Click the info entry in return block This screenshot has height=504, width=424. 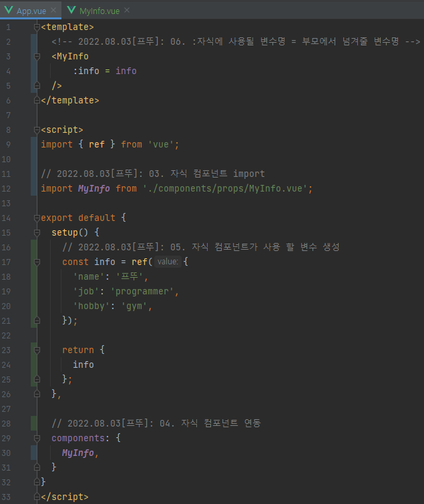point(83,365)
